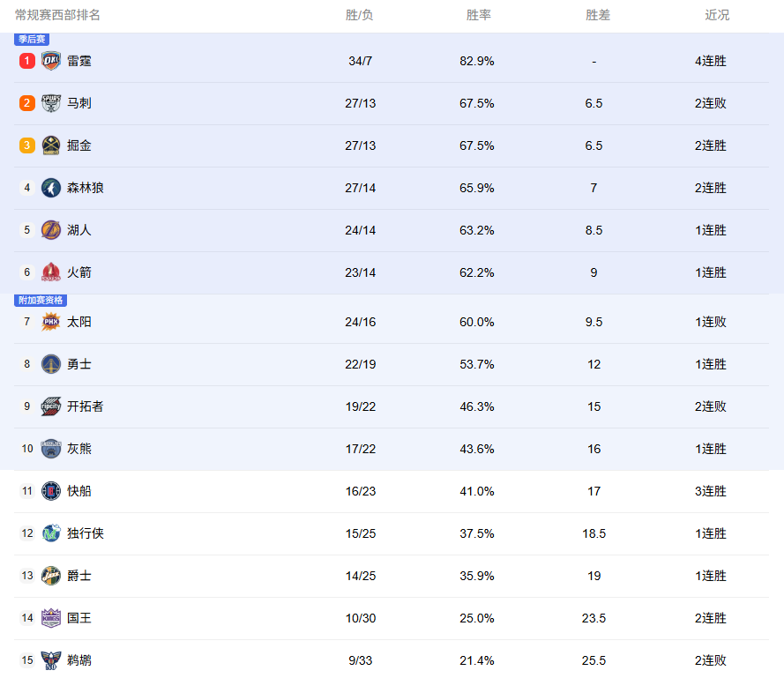Click the red rank 1 badge

coord(27,61)
